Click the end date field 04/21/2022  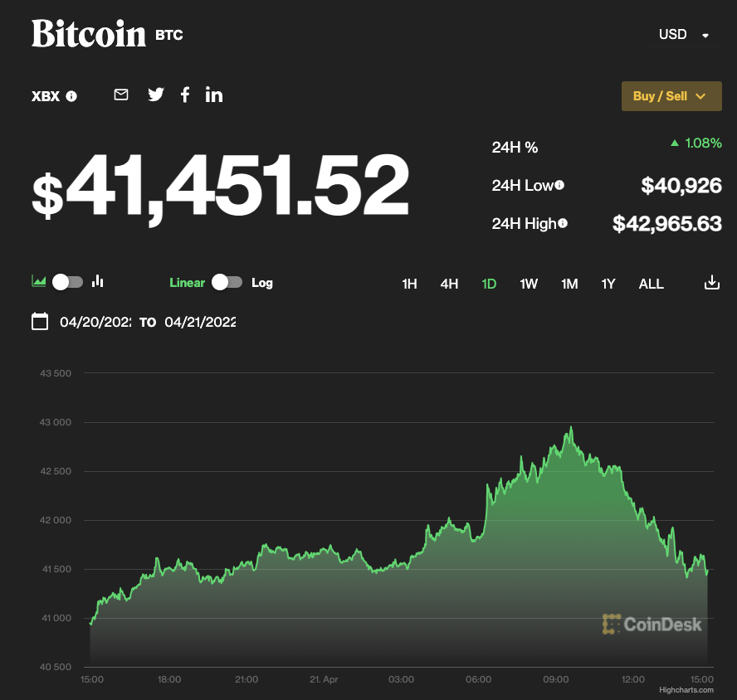click(200, 322)
